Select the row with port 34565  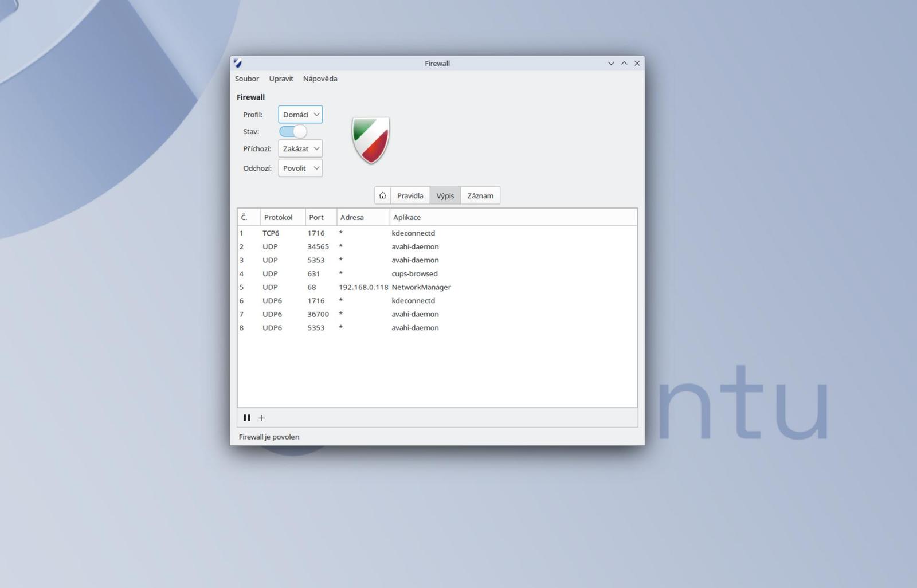(x=437, y=246)
